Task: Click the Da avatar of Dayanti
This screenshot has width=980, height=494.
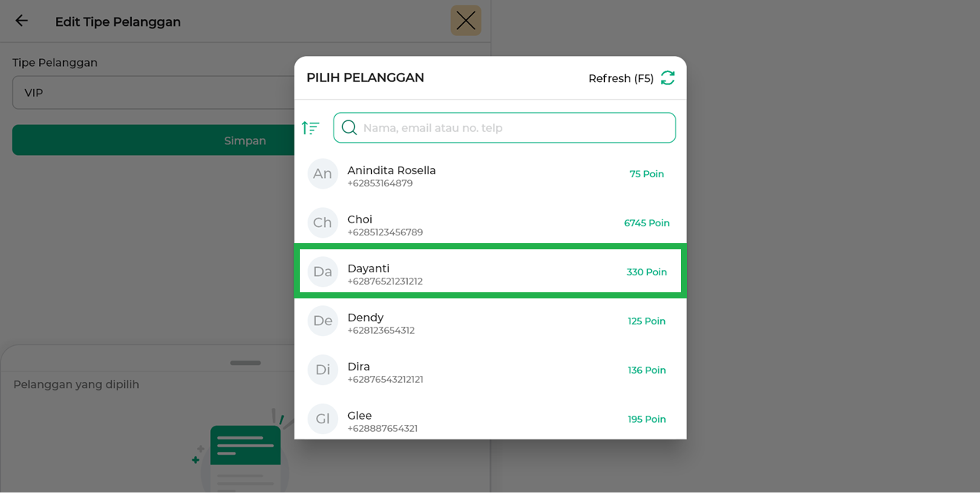Action: coord(323,272)
